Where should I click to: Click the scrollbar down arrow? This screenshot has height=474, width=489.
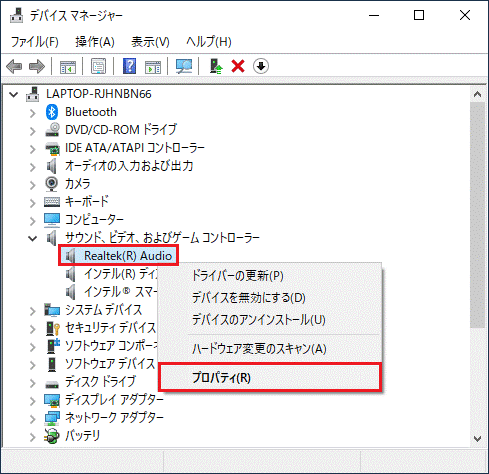coord(477,438)
